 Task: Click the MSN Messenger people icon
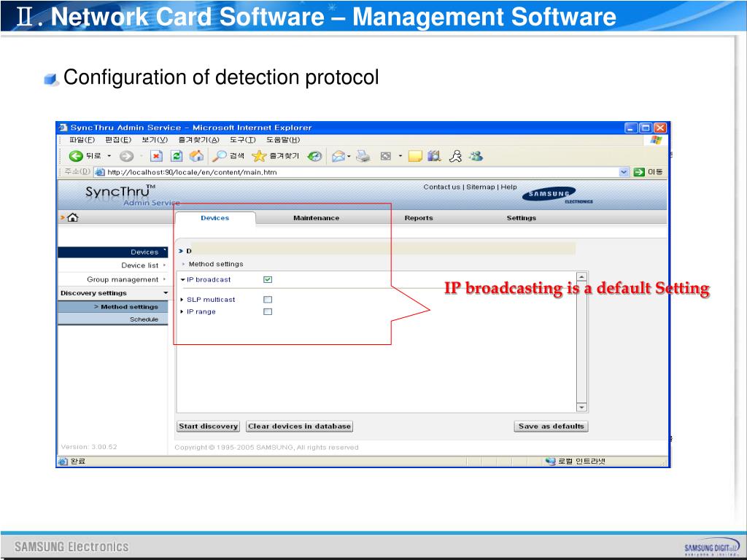coord(476,156)
